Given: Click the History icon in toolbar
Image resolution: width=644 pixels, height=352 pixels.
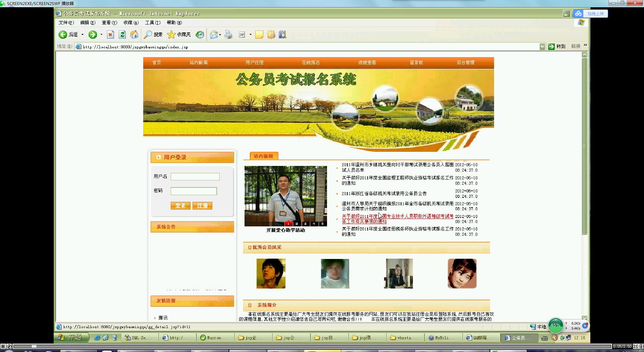Looking at the screenshot, I should [x=200, y=35].
